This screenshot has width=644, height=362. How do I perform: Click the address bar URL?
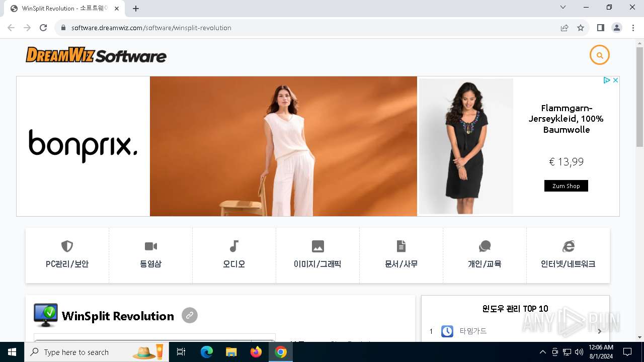[x=151, y=28]
